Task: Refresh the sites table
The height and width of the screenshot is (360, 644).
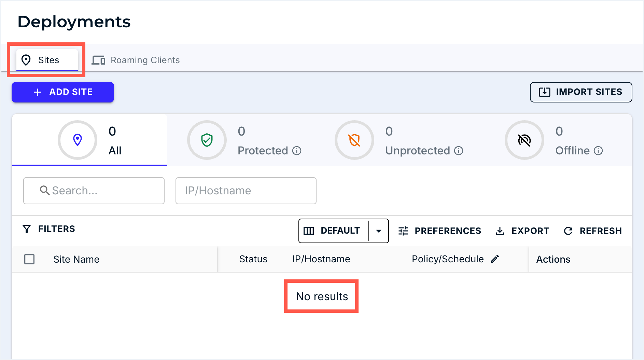Action: coord(592,231)
